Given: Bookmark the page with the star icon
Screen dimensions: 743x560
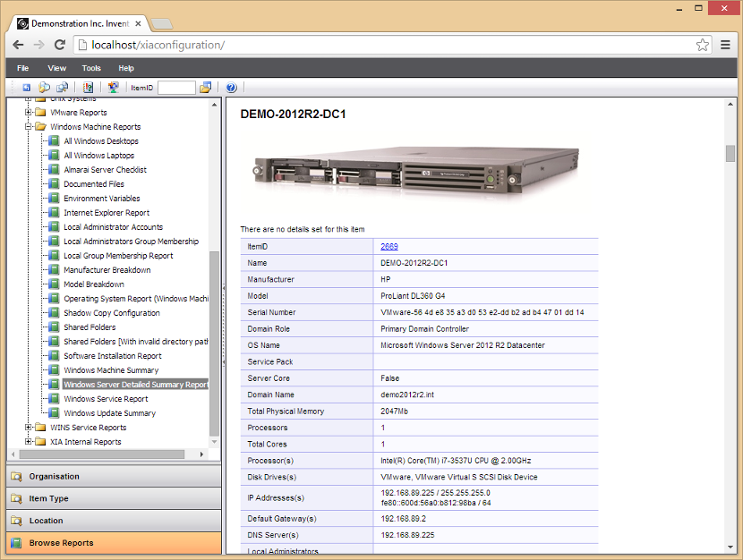Looking at the screenshot, I should tap(702, 45).
